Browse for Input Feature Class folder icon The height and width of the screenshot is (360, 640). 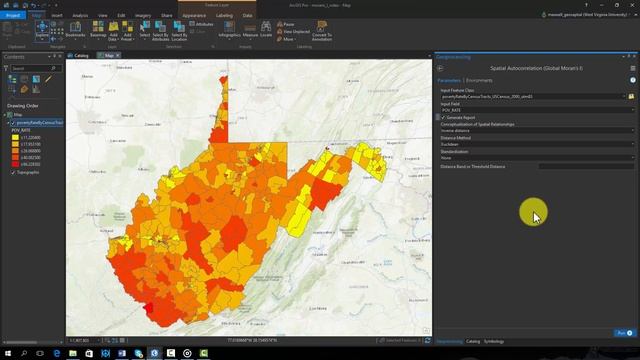(x=631, y=97)
